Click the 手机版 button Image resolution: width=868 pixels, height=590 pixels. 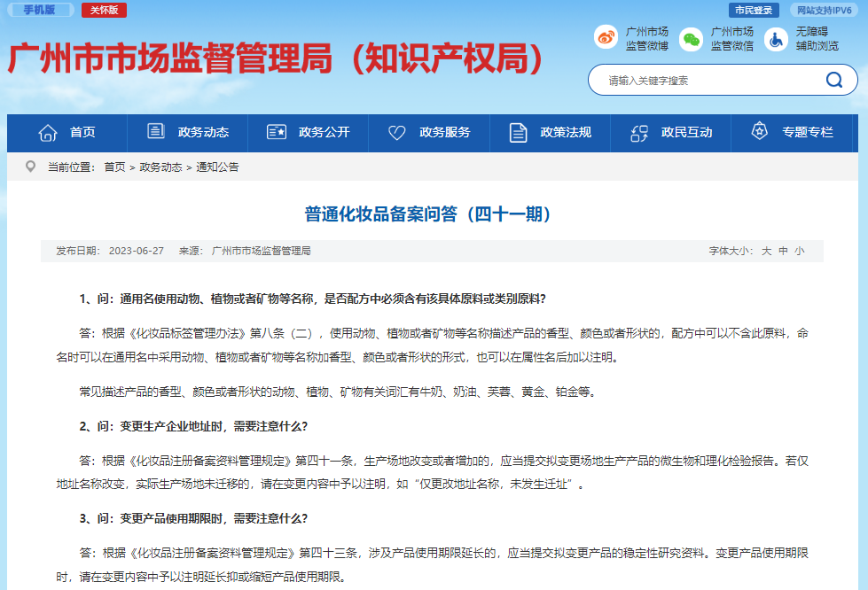(39, 10)
